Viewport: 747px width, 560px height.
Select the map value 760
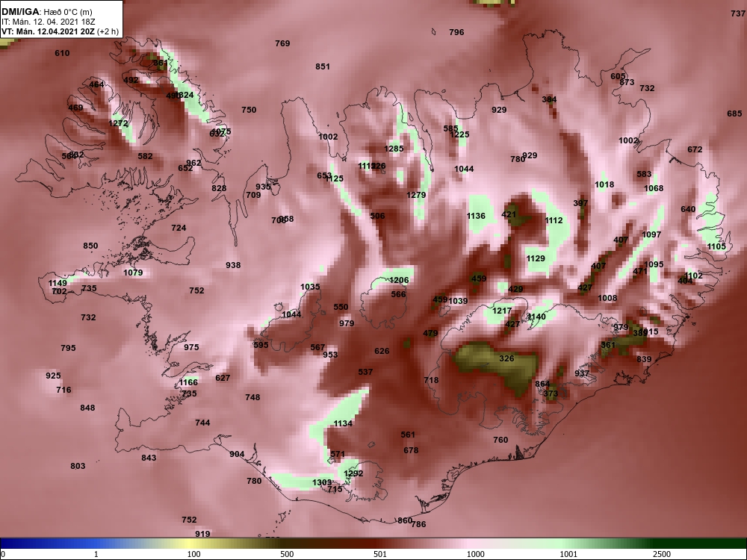(500, 440)
